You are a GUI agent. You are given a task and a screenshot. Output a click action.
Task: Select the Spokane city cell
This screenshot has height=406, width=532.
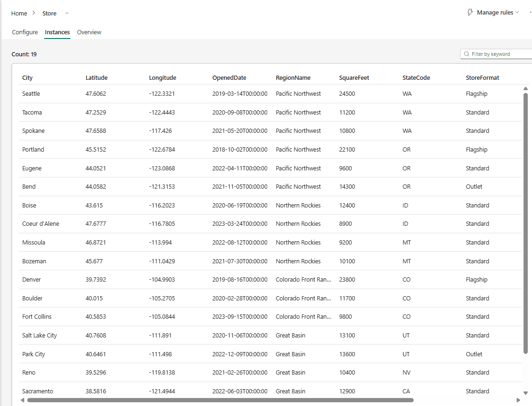(x=33, y=131)
